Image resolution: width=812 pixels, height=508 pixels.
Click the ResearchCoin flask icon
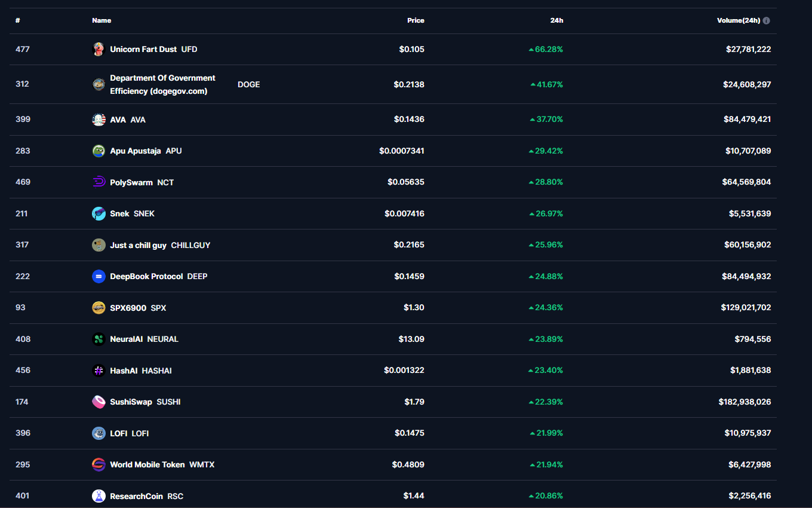[99, 496]
